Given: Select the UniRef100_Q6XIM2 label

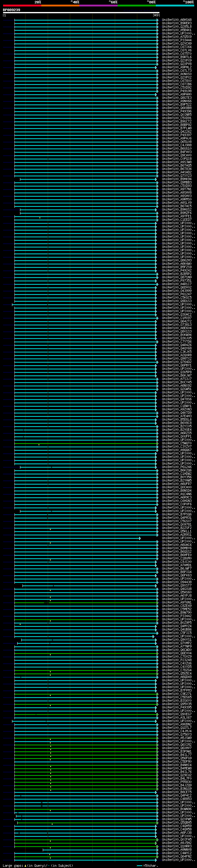Looking at the screenshot, I should (x=177, y=745).
